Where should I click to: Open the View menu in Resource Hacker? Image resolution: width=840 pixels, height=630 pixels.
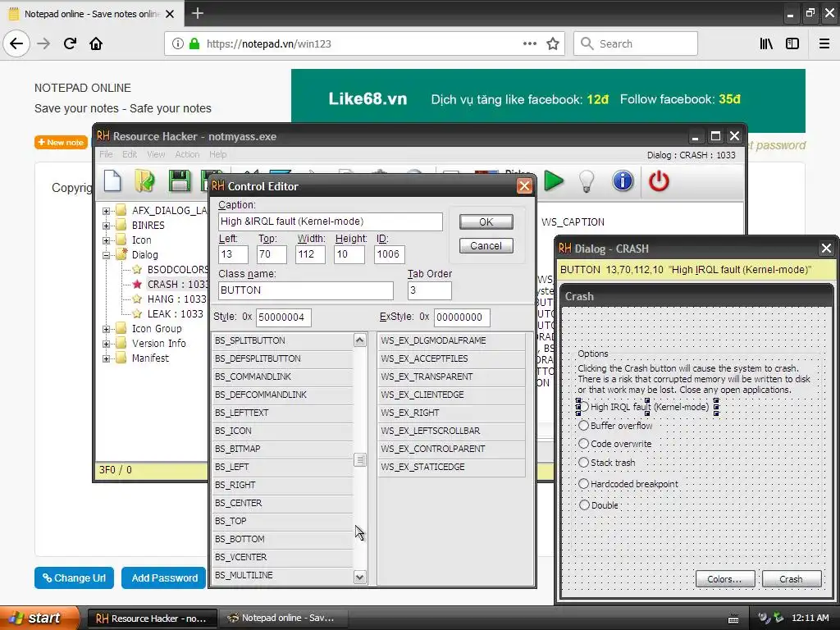(x=156, y=154)
